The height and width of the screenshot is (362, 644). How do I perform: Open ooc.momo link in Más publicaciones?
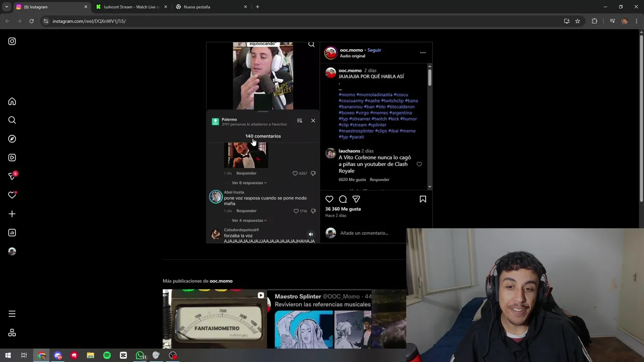[x=221, y=281]
